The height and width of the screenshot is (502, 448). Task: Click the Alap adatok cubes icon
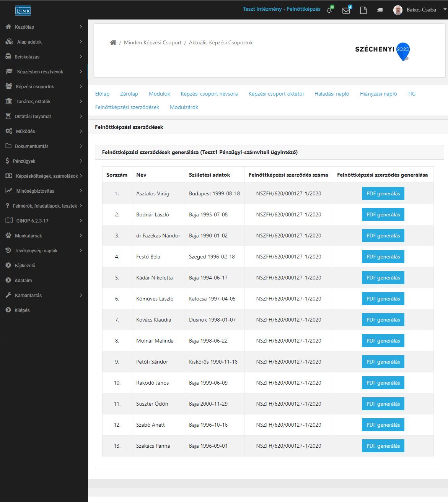9,42
